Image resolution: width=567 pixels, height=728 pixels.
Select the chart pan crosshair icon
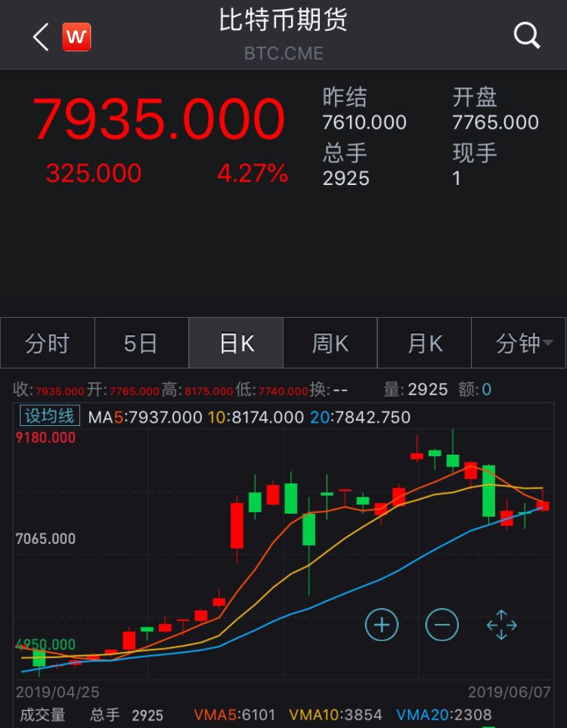tap(502, 625)
